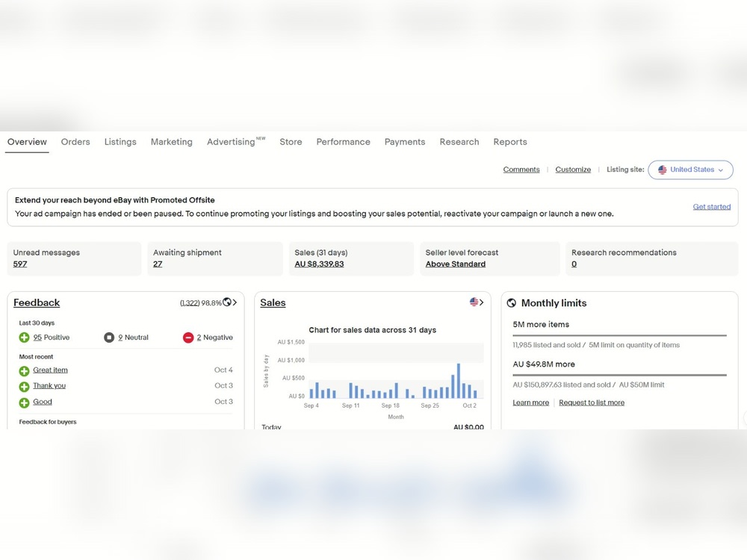Image resolution: width=747 pixels, height=560 pixels.
Task: Click 'Chart for sales data across 31 days' title
Action: pyautogui.click(x=373, y=330)
